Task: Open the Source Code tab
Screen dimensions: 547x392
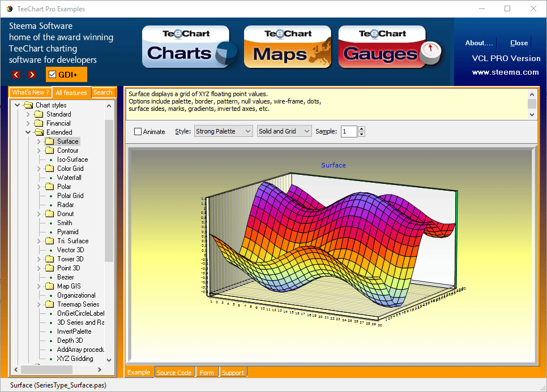Action: (174, 373)
